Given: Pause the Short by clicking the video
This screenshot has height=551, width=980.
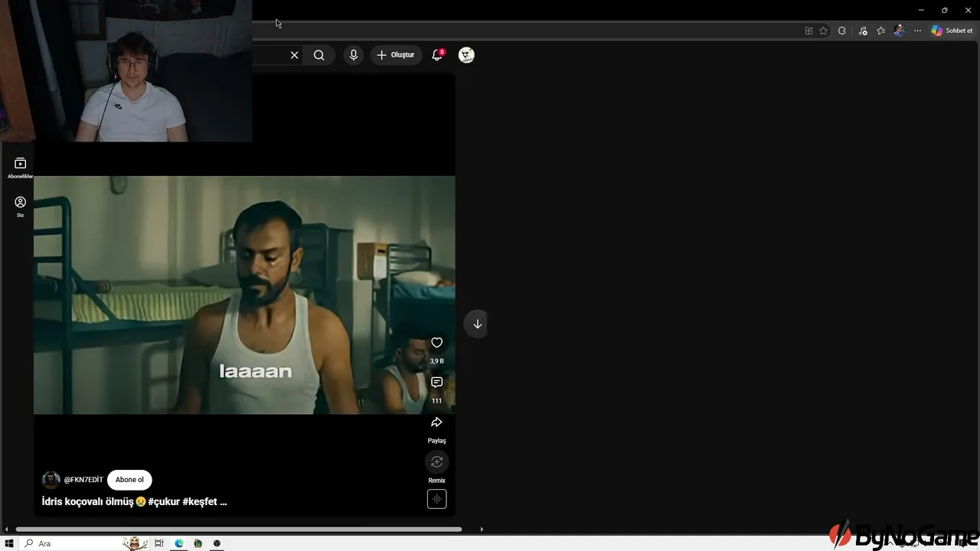Looking at the screenshot, I should [244, 295].
